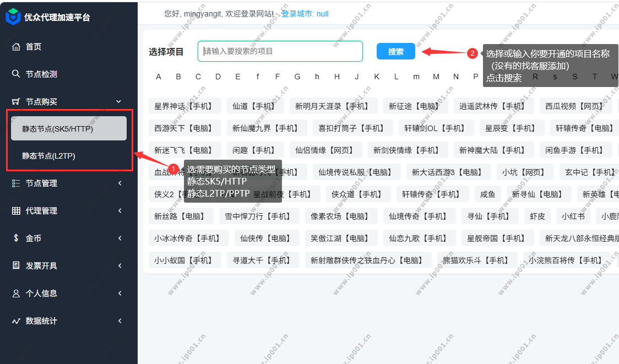Screen dimensions: 619x364
Task: Filter projects by letter J
Action: click(357, 77)
